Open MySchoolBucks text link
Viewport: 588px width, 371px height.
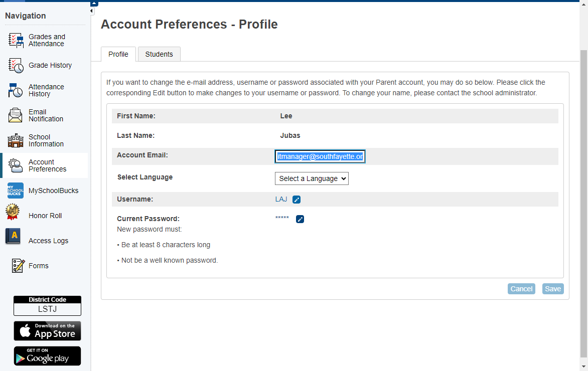54,191
